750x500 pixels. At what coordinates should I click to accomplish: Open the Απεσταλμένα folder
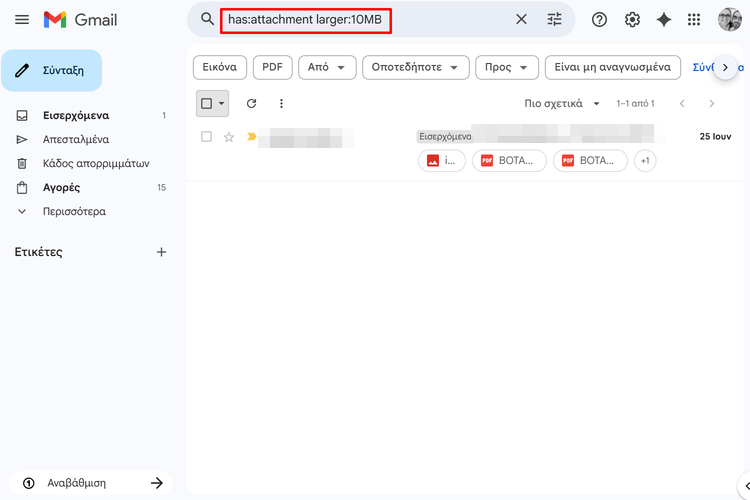click(76, 140)
